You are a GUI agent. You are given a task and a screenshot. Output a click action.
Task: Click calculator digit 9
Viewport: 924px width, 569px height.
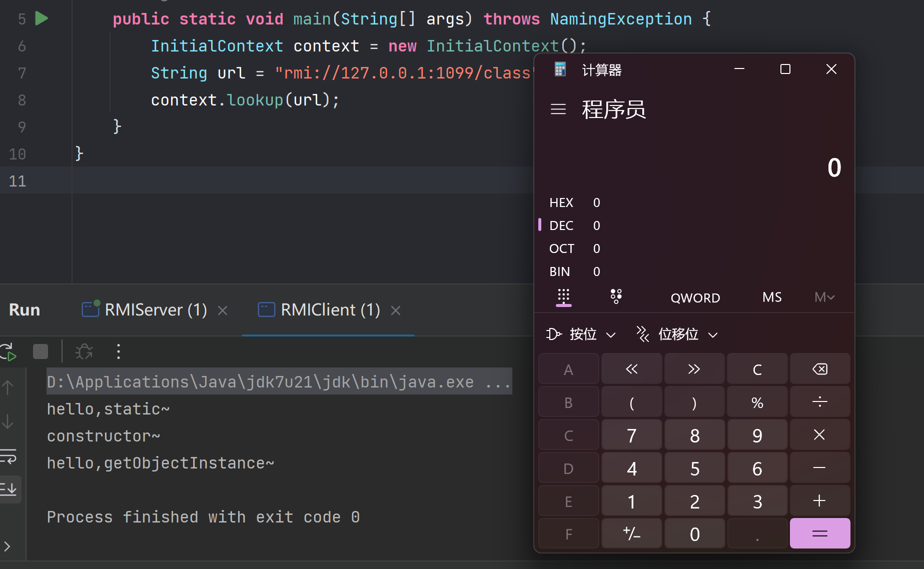[x=757, y=435]
